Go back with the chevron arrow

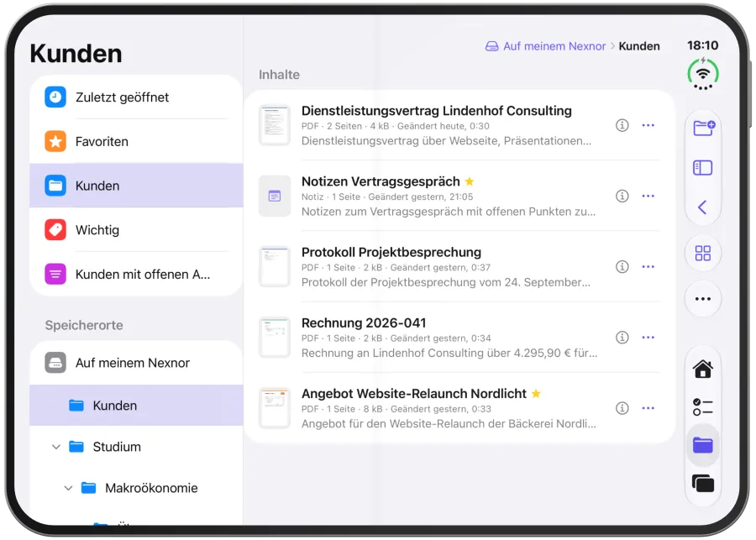pyautogui.click(x=702, y=207)
